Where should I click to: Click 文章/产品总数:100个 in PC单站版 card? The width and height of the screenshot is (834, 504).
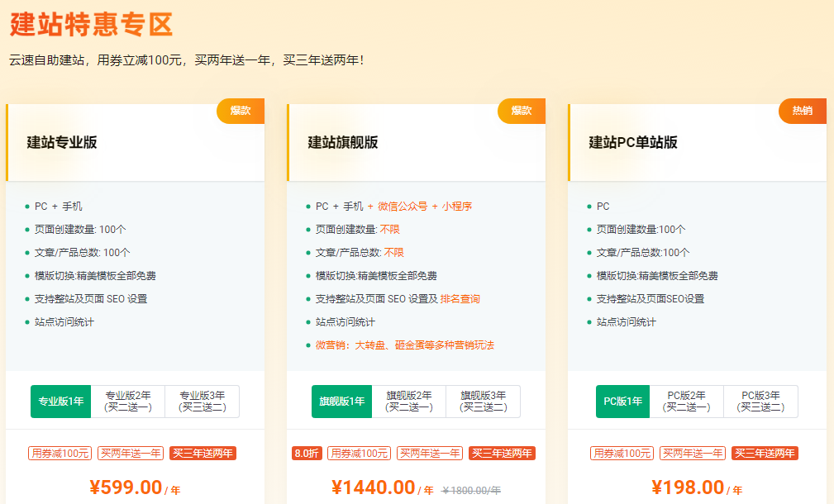643,253
